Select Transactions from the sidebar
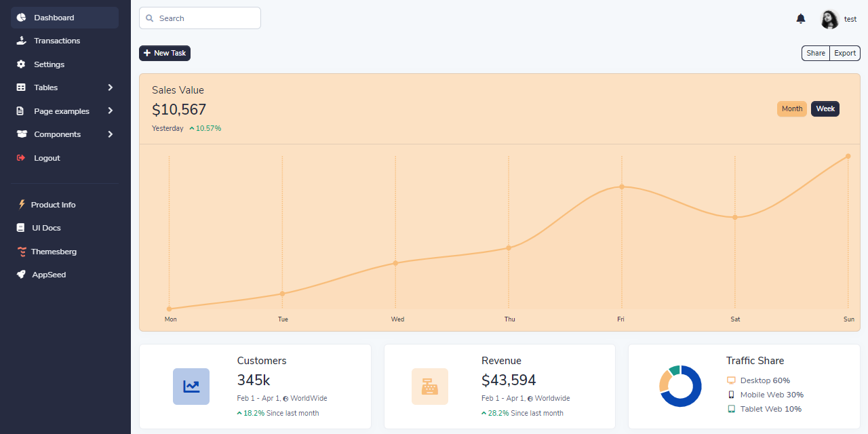The height and width of the screenshot is (434, 868). 58,41
